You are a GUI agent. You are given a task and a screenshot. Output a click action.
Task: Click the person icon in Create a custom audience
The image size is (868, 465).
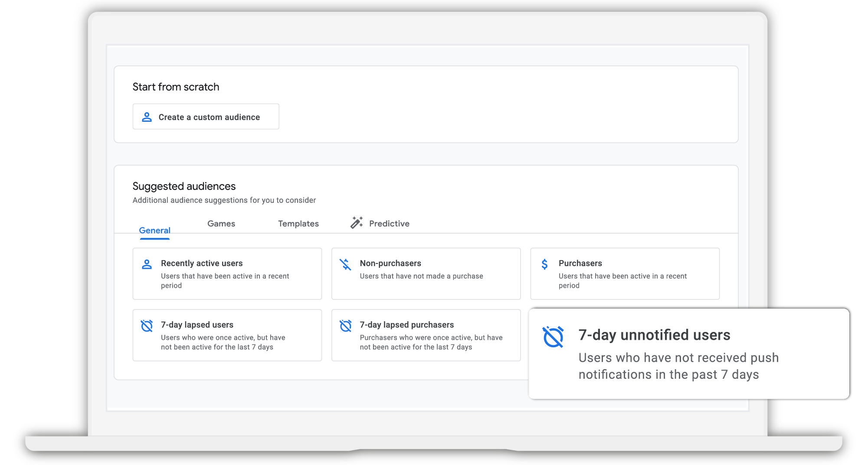[147, 117]
